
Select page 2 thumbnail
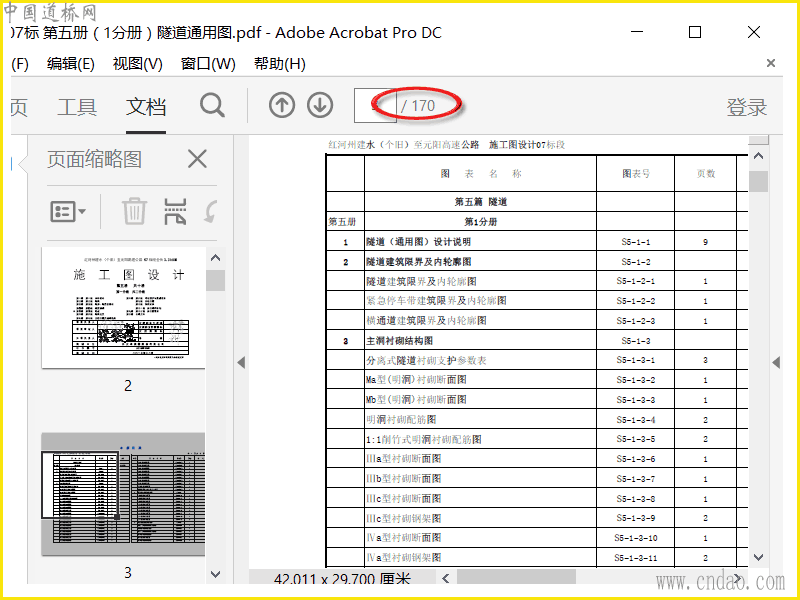pyautogui.click(x=123, y=308)
